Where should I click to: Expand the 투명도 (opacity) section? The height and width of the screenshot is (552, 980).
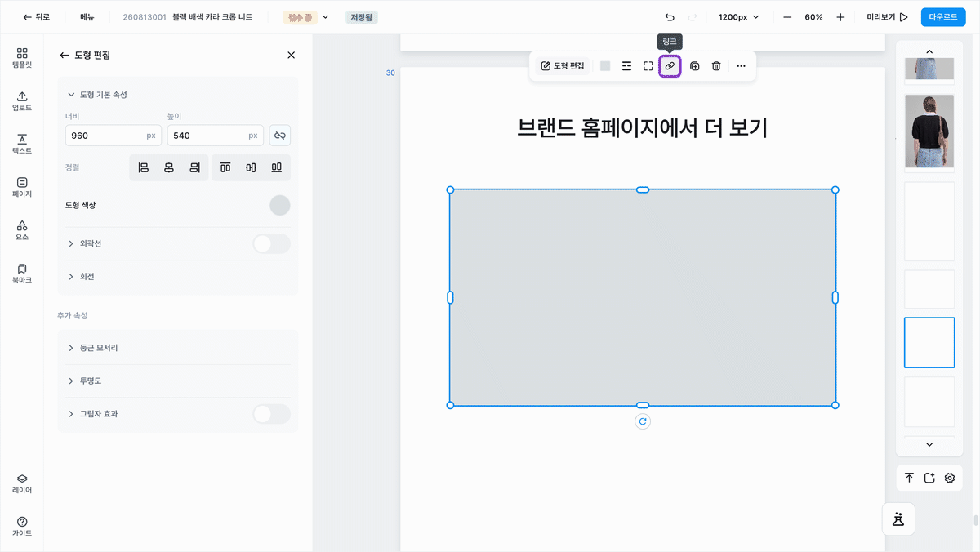point(85,381)
